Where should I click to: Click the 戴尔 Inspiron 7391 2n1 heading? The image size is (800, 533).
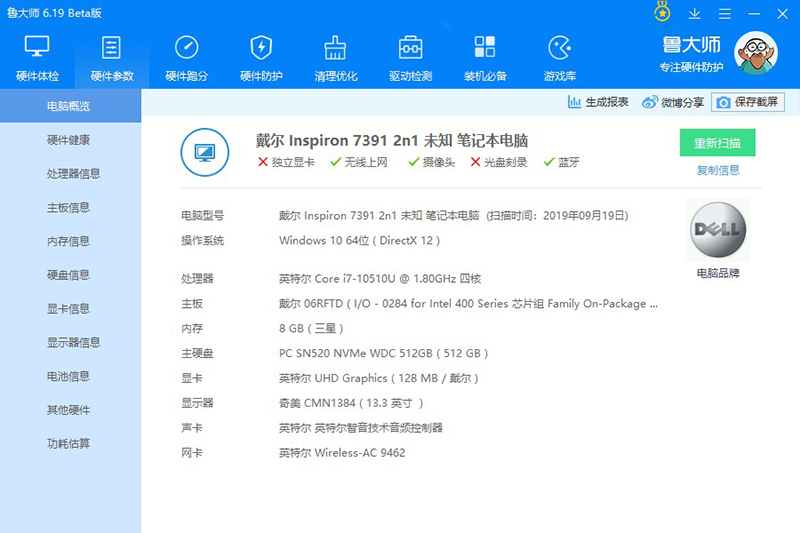point(392,140)
